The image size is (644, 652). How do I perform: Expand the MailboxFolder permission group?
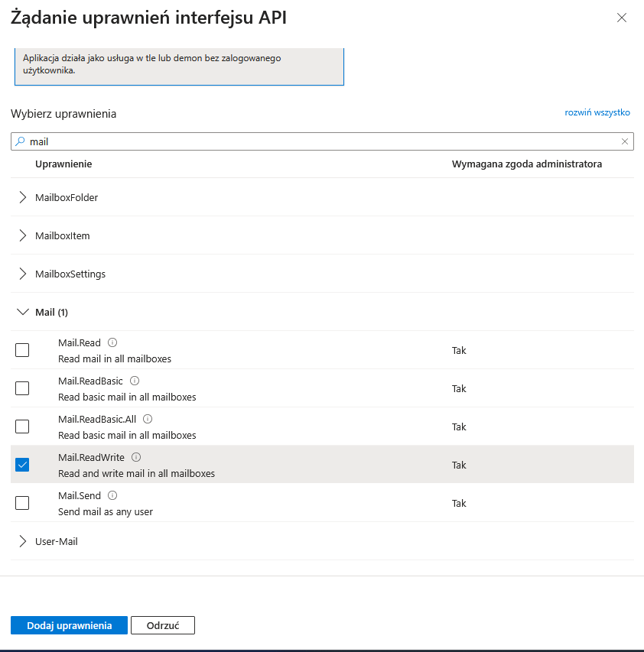coord(22,197)
